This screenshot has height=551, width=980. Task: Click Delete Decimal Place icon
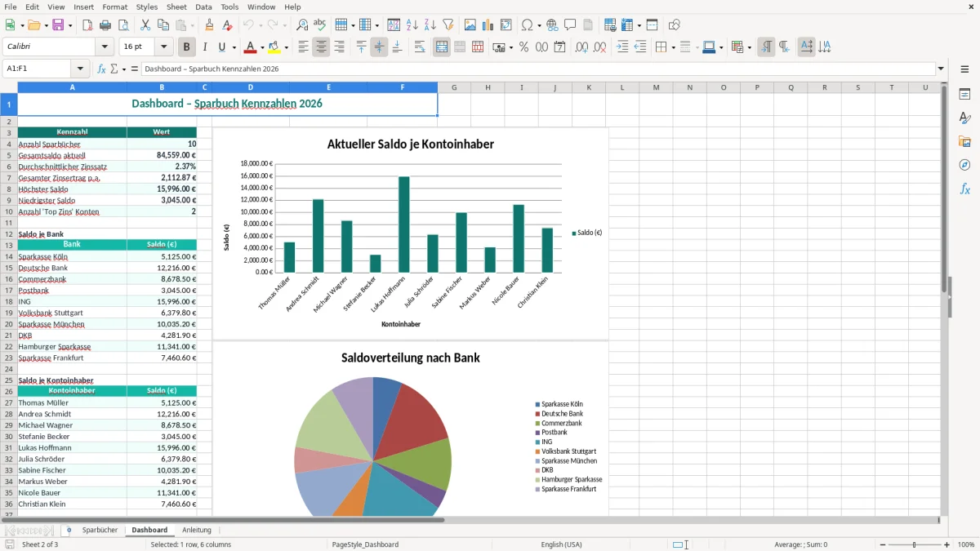pyautogui.click(x=599, y=47)
